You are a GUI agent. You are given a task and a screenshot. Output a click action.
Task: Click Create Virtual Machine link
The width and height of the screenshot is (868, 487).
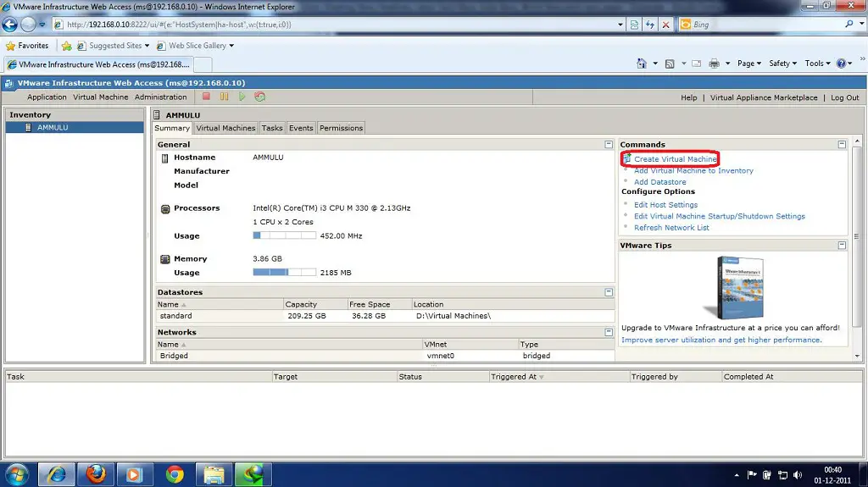[x=675, y=159]
